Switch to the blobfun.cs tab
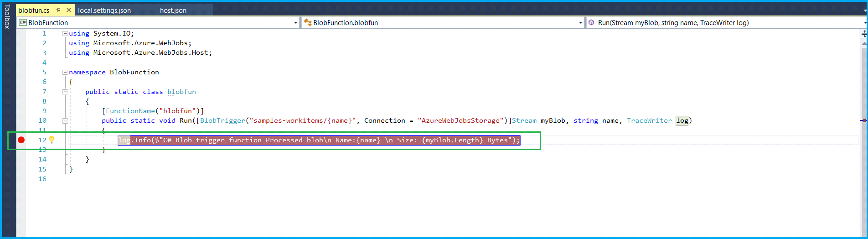This screenshot has width=868, height=239. [34, 10]
